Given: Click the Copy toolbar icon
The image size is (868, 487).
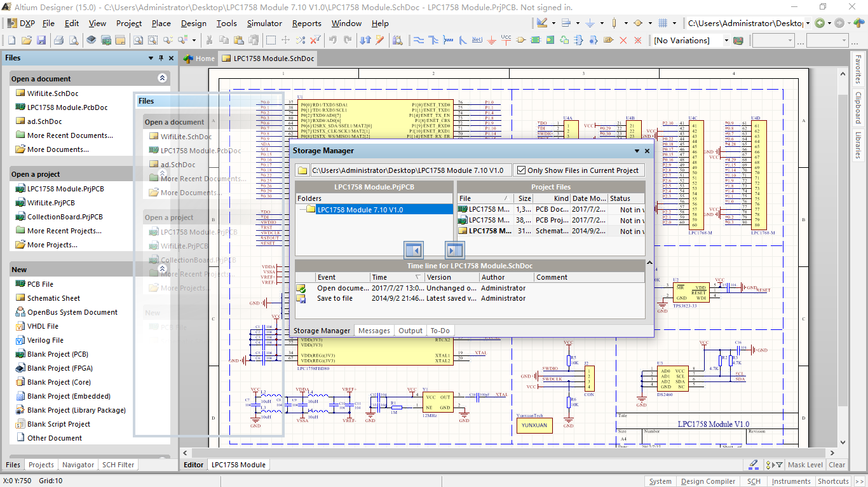Looking at the screenshot, I should [224, 40].
